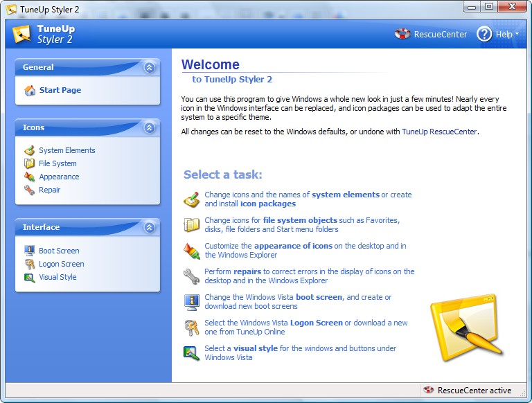Screen dimensions: 532x403
Task: Click the System Elements paintbrush icon in sidebar
Action: (x=29, y=150)
